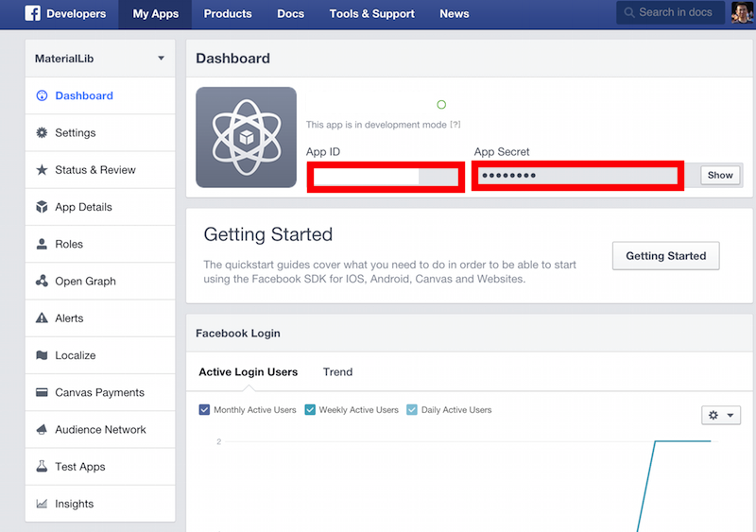Click the Open Graph nodes icon
The image size is (756, 532).
(x=42, y=281)
